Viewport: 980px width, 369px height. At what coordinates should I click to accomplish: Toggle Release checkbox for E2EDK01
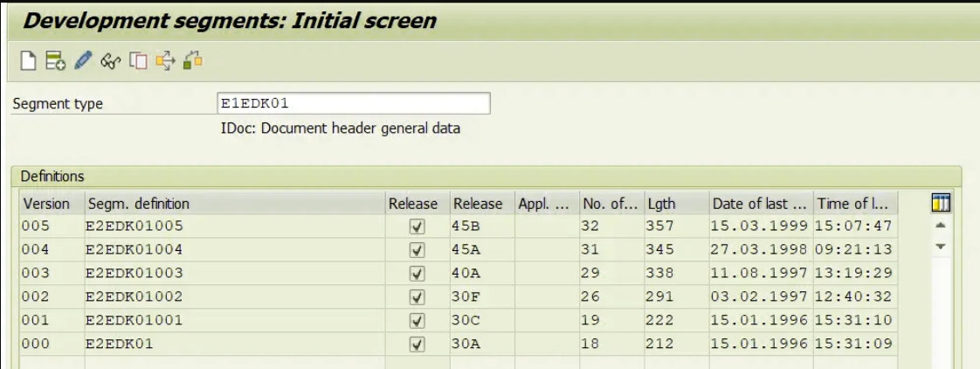[x=417, y=345]
